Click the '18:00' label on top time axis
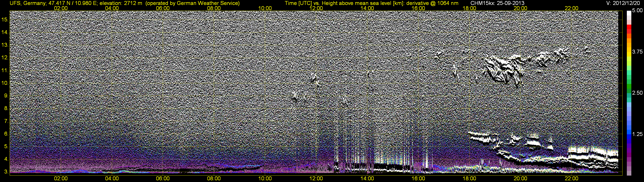Image resolution: width=644 pixels, height=182 pixels. (469, 8)
